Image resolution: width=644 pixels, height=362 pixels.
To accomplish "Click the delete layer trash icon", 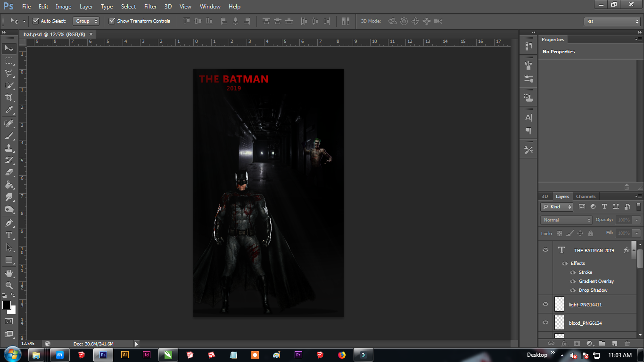I will (x=627, y=344).
